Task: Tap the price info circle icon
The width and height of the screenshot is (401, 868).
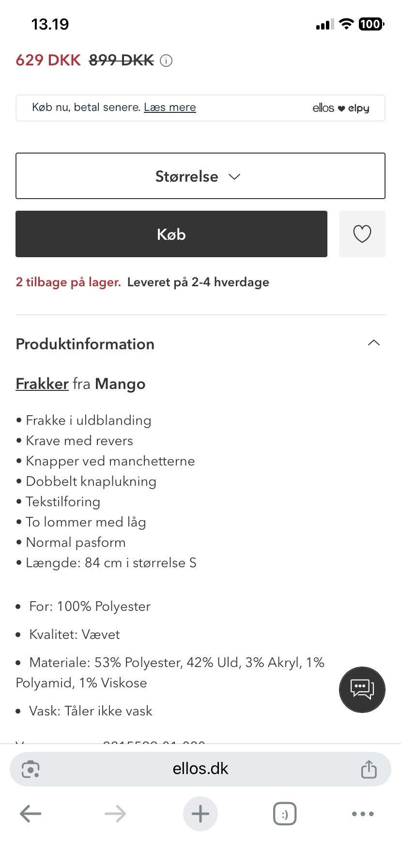Action: click(x=166, y=61)
